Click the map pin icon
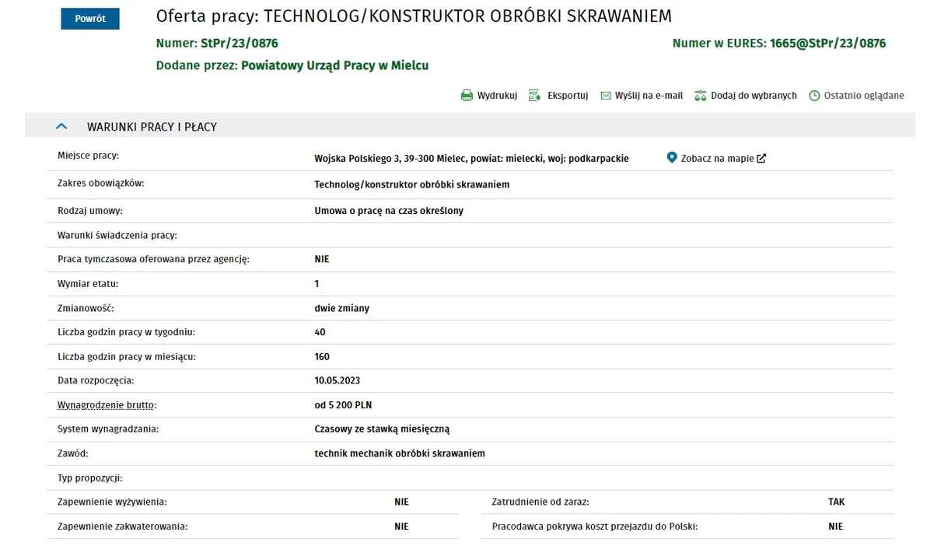The image size is (941, 560). 672,158
